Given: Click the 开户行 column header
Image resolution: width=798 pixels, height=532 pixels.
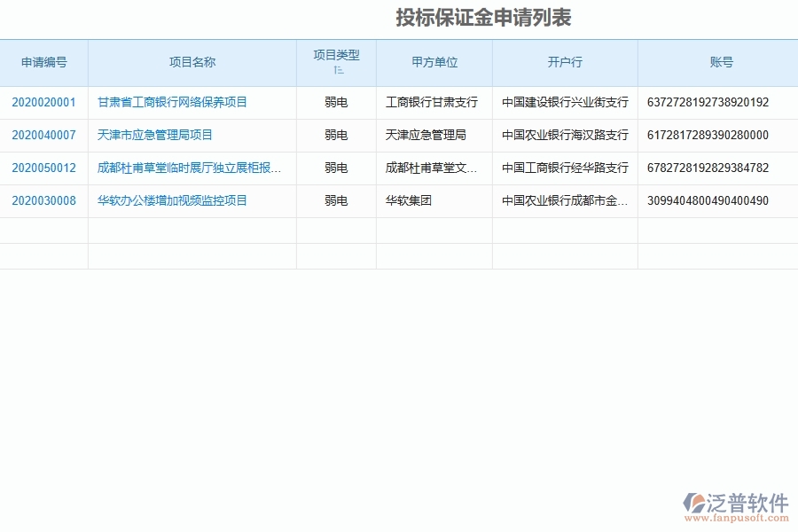Looking at the screenshot, I should (564, 62).
